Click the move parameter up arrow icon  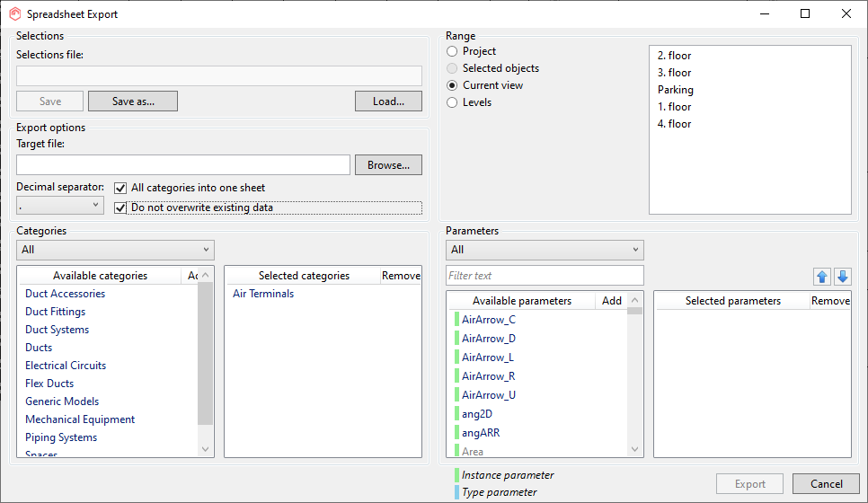point(823,277)
